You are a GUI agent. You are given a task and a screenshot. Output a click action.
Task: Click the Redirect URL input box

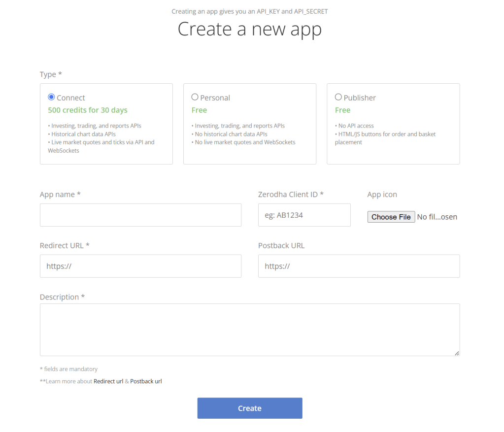[140, 266]
